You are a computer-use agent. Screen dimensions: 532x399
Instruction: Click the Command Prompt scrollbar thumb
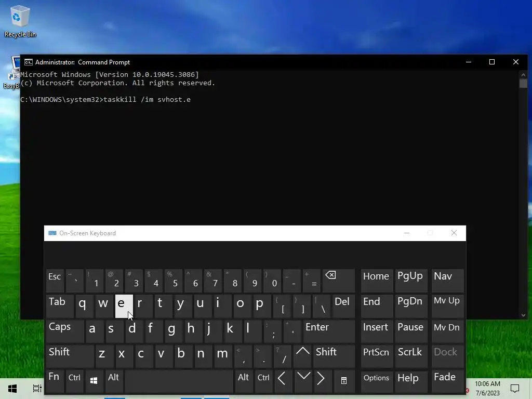click(523, 84)
